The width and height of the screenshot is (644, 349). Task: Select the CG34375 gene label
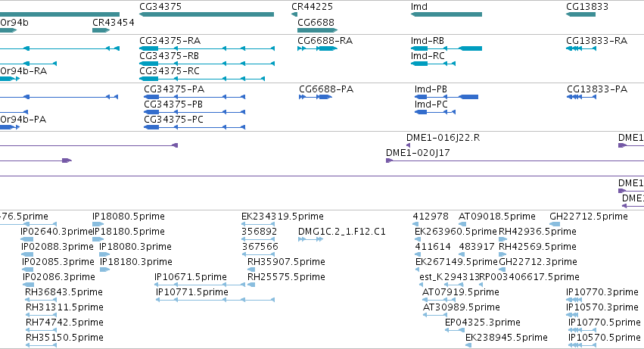160,7
